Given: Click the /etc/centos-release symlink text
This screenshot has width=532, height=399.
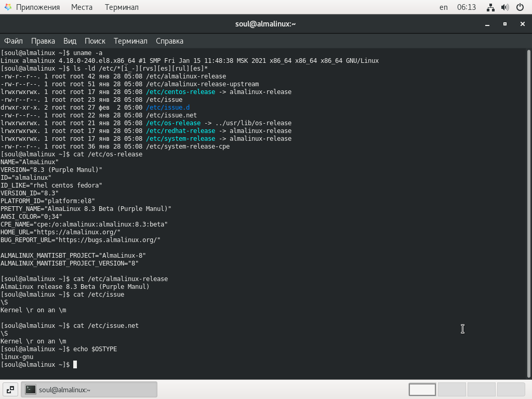Looking at the screenshot, I should coord(180,92).
